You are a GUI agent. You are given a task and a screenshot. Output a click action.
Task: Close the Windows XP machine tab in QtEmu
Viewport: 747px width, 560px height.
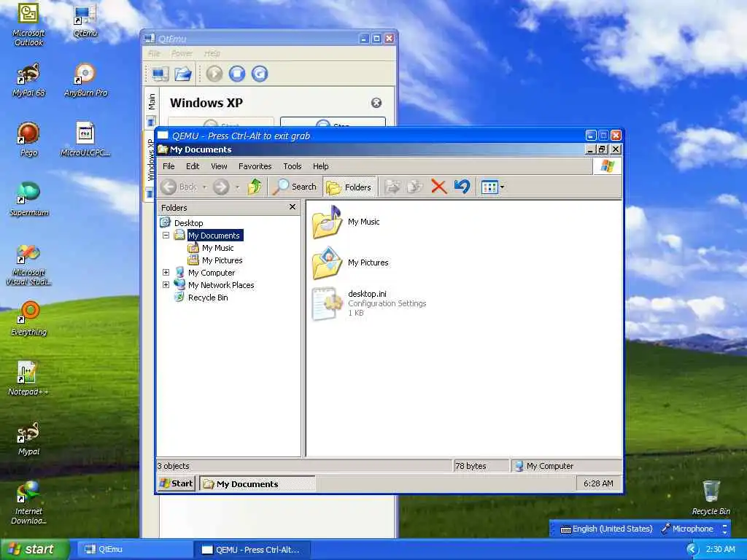(x=376, y=103)
